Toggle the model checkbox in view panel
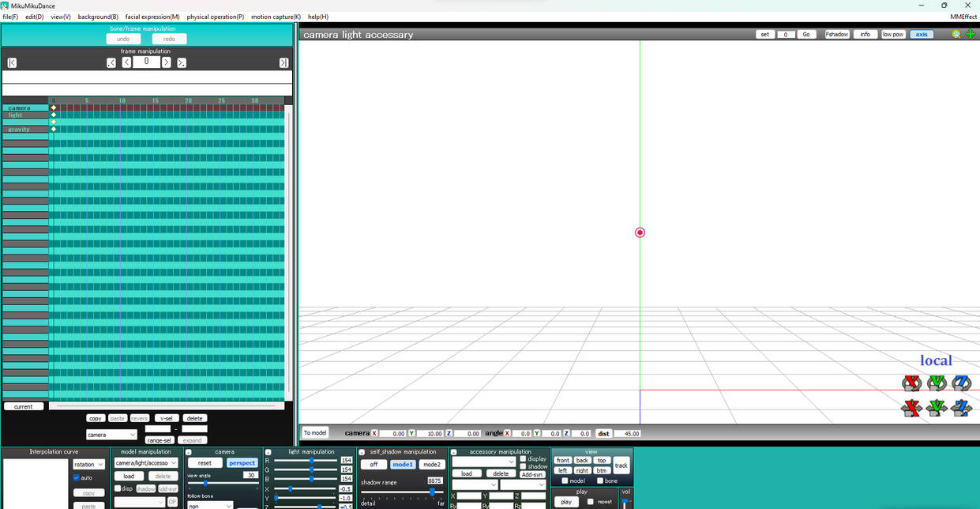This screenshot has height=509, width=980. coord(565,481)
